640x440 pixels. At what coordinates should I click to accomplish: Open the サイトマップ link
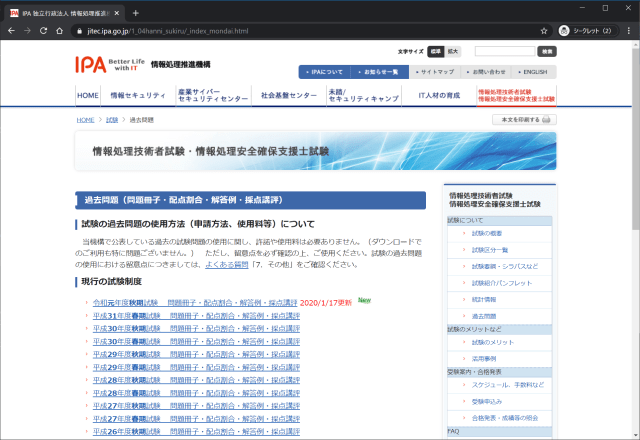point(435,72)
